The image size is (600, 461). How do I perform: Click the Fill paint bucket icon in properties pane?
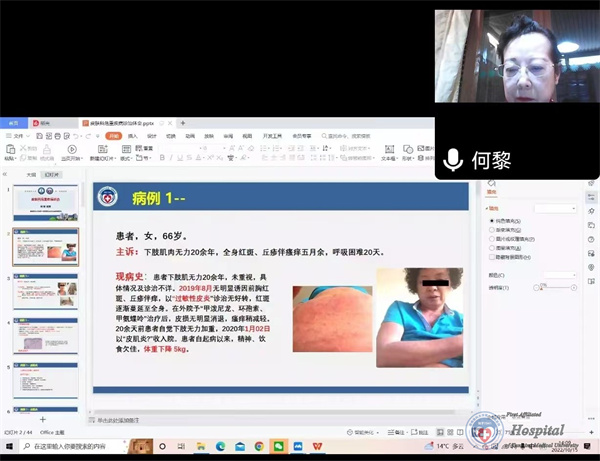pos(492,184)
